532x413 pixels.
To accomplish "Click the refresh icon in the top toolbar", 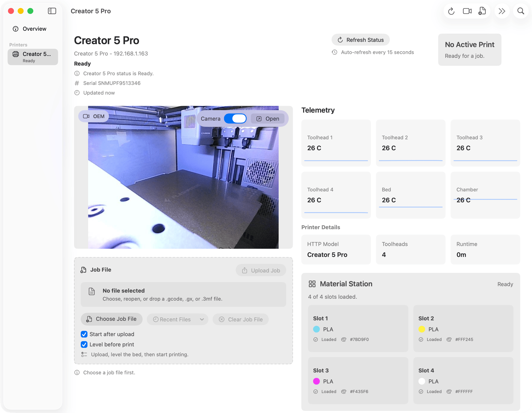I will coord(451,11).
